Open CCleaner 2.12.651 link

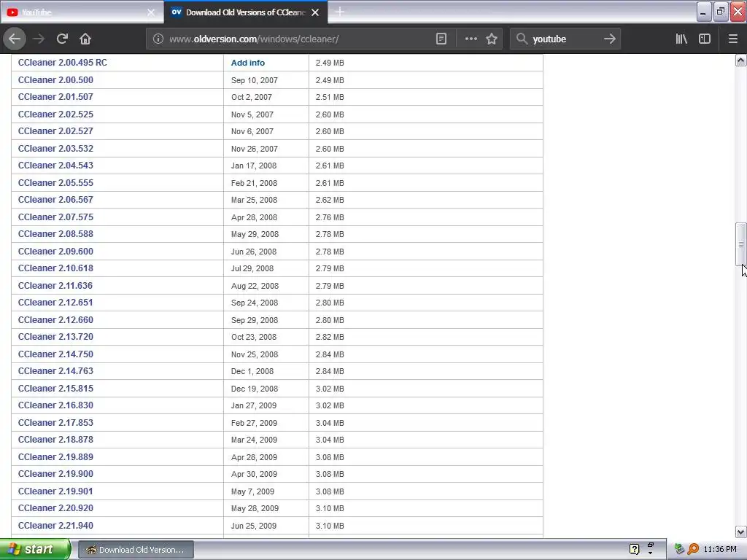(x=55, y=303)
